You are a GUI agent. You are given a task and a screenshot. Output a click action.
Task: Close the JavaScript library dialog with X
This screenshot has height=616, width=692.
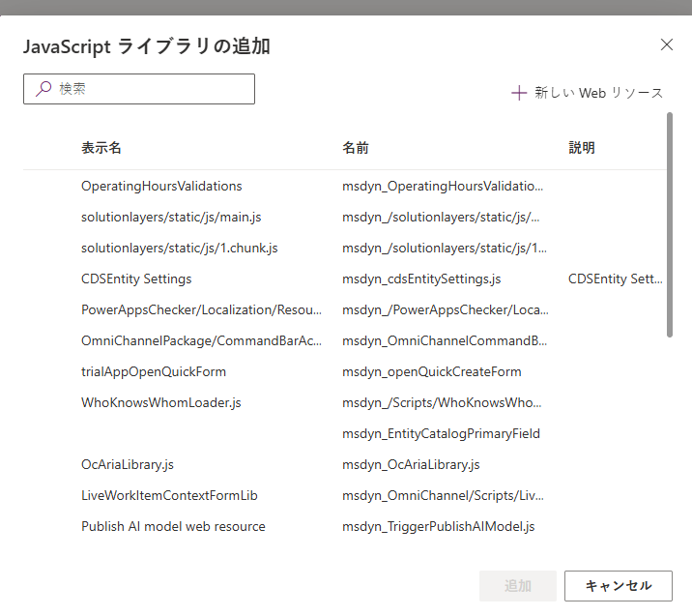(x=667, y=44)
